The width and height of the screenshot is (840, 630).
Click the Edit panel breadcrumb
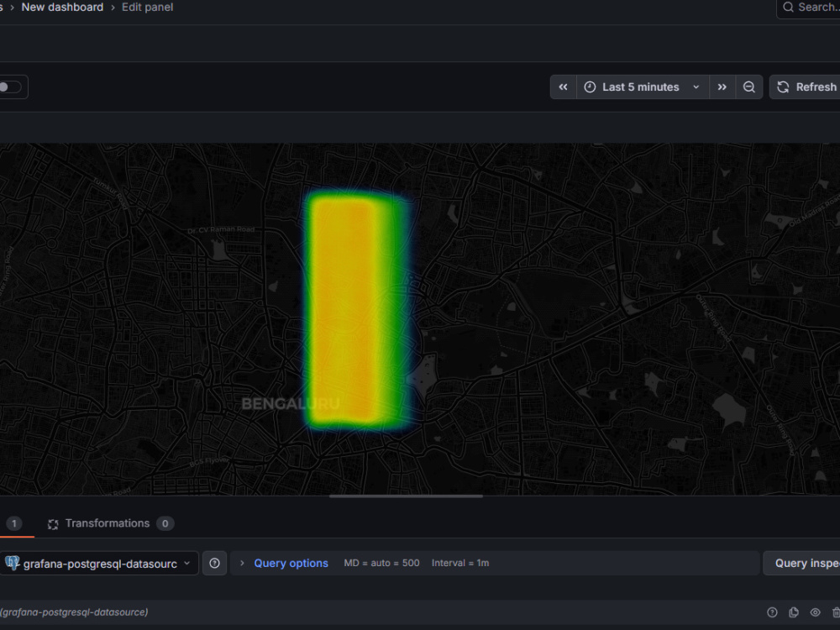coord(147,8)
